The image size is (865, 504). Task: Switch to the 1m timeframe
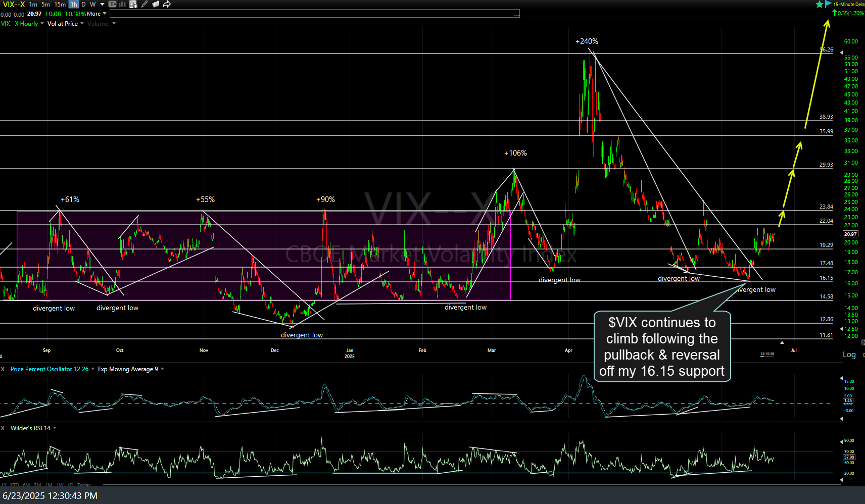[33, 5]
